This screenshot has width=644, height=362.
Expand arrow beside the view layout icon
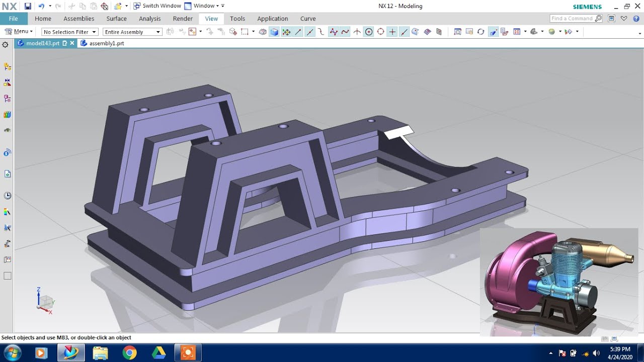point(525,32)
